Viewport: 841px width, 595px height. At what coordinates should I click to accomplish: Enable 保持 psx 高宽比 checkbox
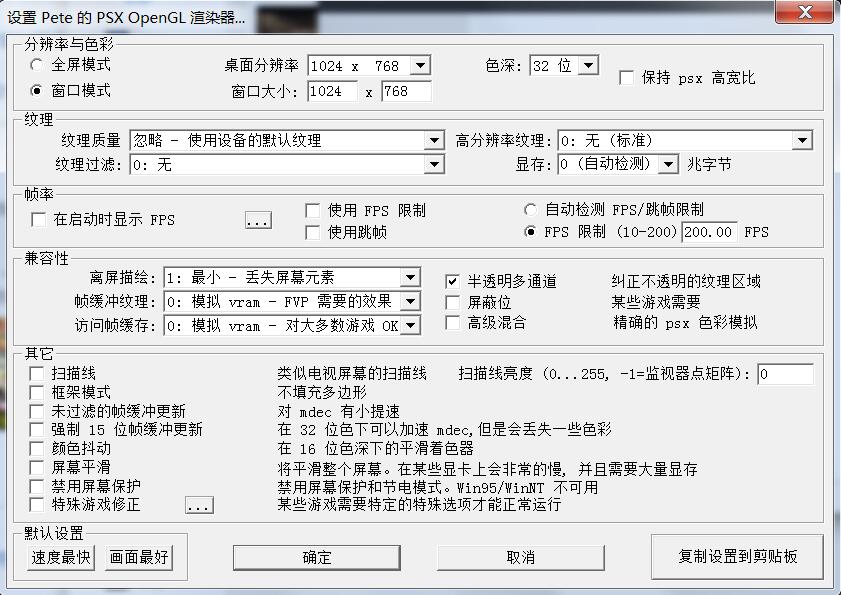(626, 78)
